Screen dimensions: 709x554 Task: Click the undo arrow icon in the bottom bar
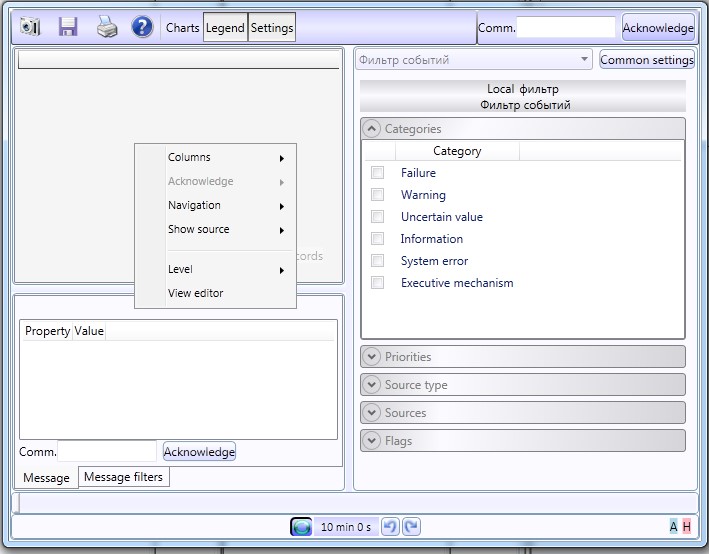pos(390,527)
